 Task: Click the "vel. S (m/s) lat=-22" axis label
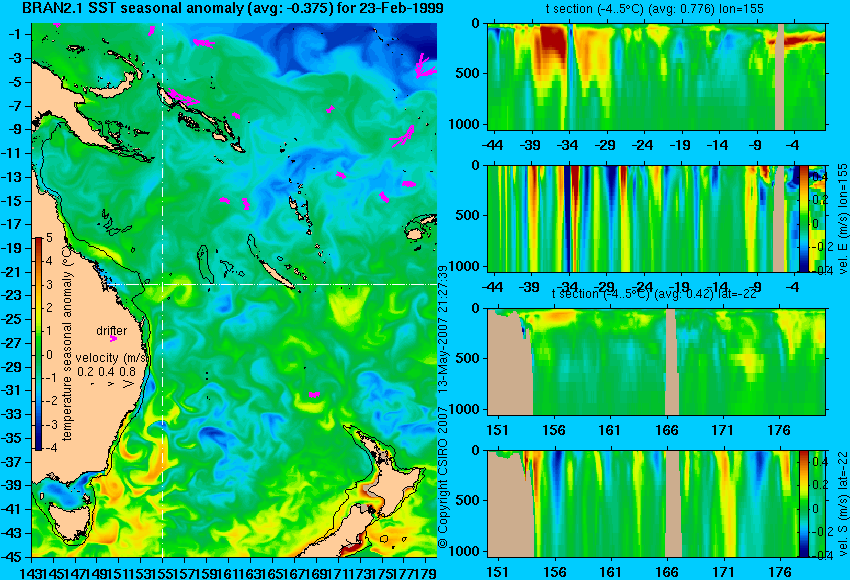pos(842,504)
